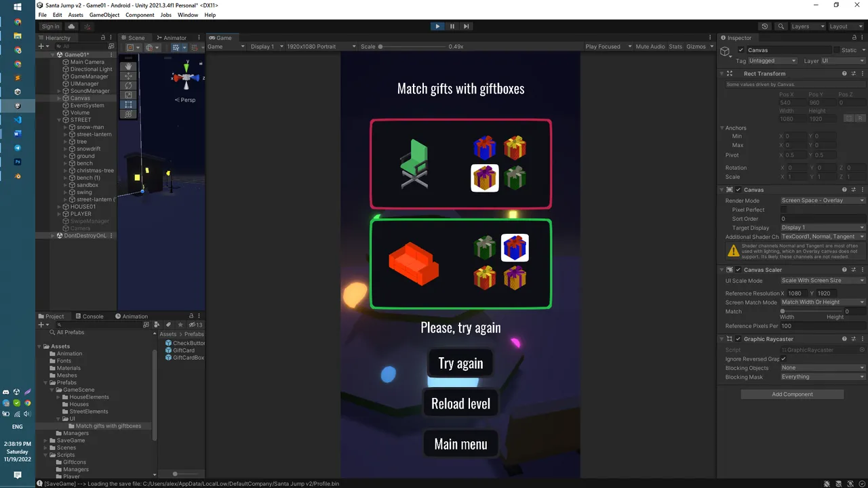Click the Project panel lock icon
This screenshot has height=488, width=868.
tap(191, 316)
